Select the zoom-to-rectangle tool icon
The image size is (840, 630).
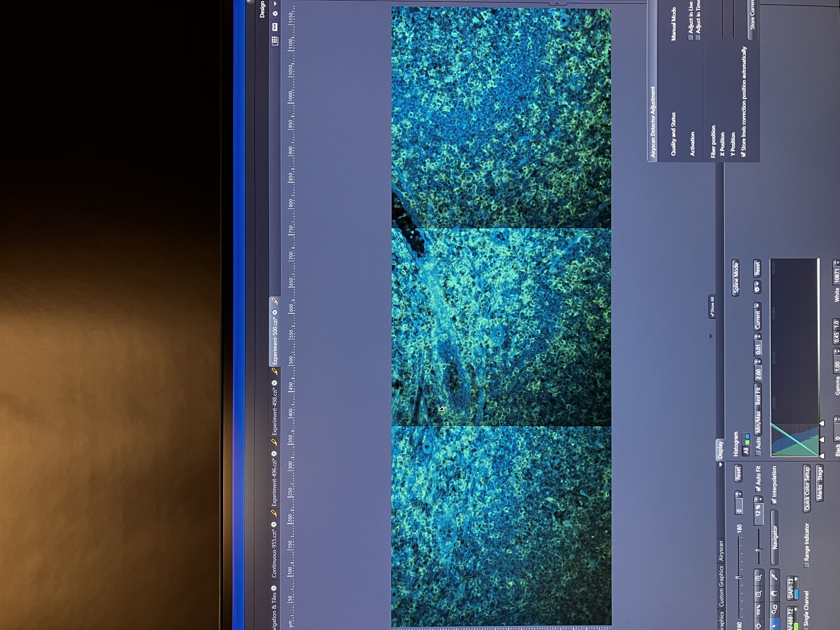click(x=775, y=609)
